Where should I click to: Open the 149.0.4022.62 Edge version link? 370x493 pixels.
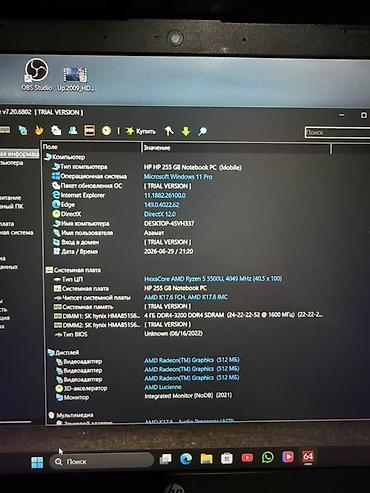click(161, 205)
